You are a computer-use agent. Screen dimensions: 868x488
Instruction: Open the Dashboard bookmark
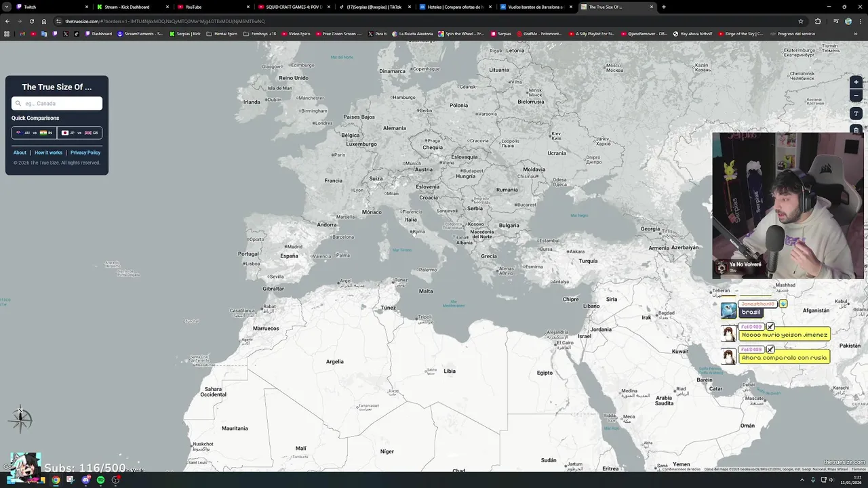tap(98, 34)
